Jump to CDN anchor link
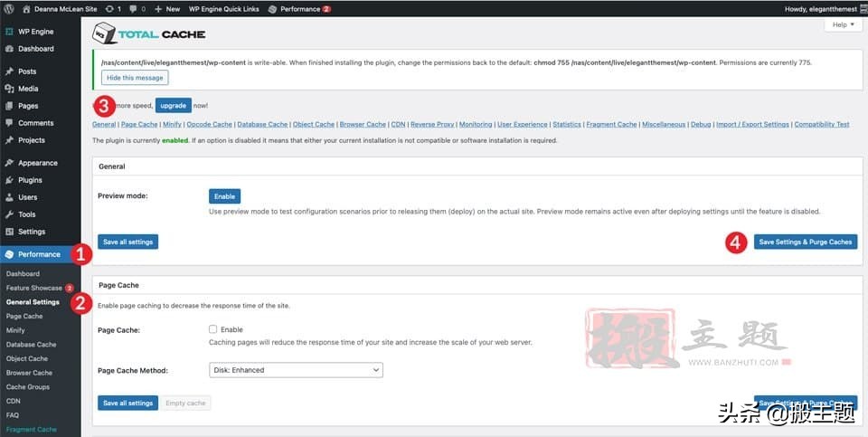This screenshot has width=868, height=437. click(x=398, y=124)
